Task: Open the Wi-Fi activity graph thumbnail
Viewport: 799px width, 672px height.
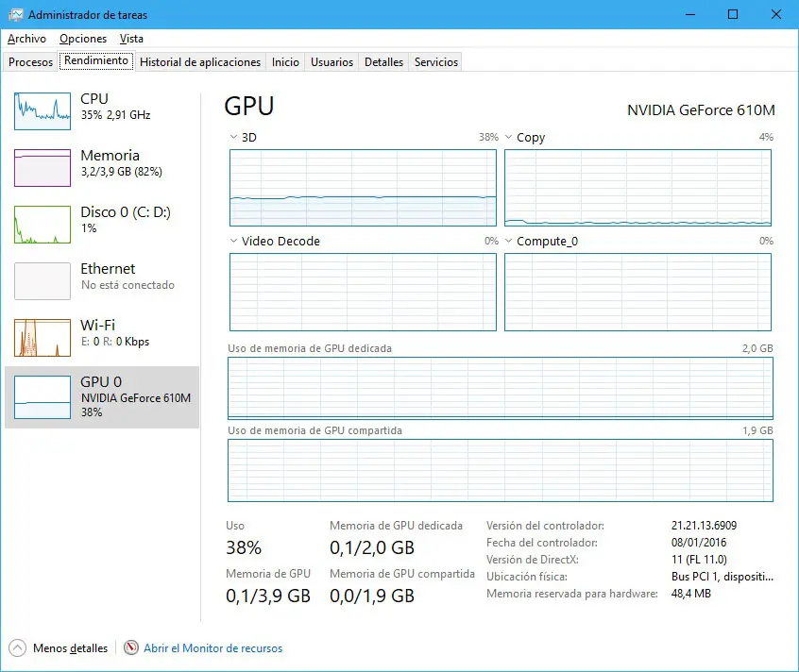Action: pyautogui.click(x=42, y=338)
